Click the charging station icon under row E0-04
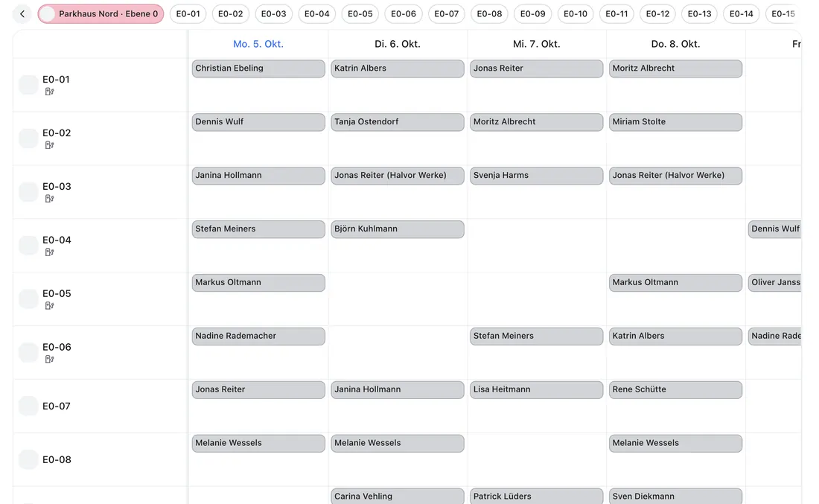 [49, 252]
